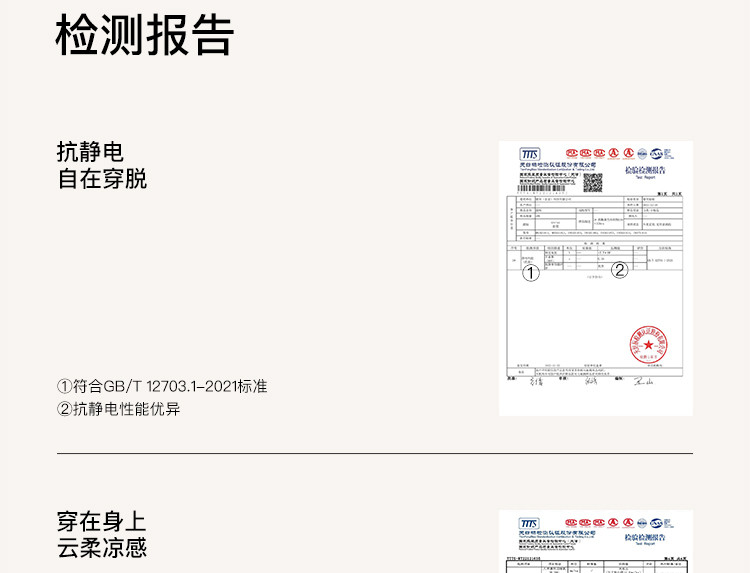750x573 pixels.
Task: Click the CNAS logo on the second report
Action: coord(657,523)
